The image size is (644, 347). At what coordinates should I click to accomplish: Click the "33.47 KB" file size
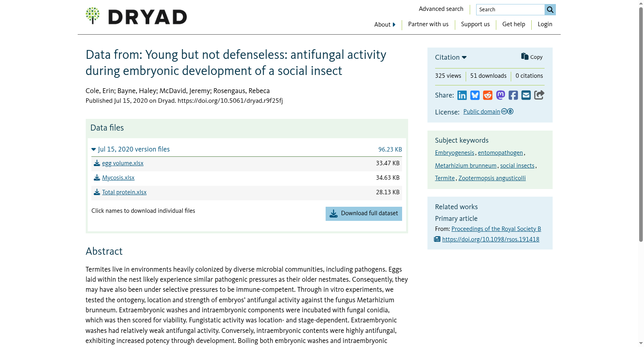pos(388,163)
